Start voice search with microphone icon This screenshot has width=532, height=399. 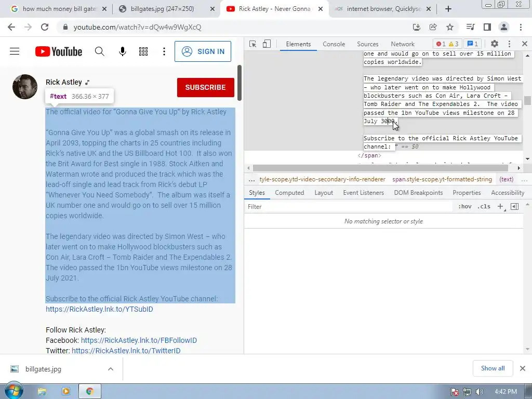pos(123,51)
